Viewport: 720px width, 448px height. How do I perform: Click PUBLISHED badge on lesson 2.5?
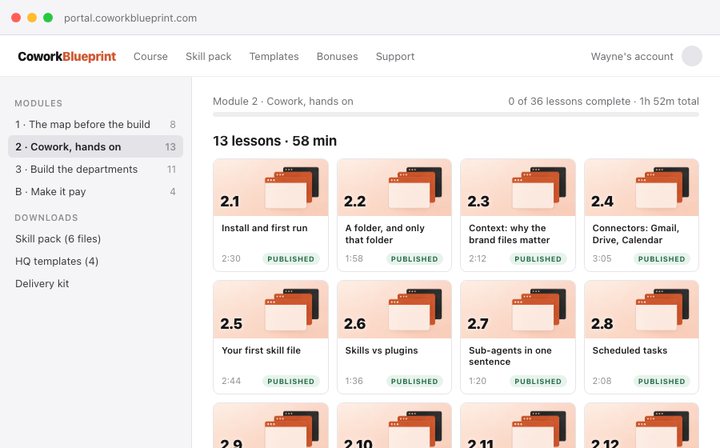point(291,381)
